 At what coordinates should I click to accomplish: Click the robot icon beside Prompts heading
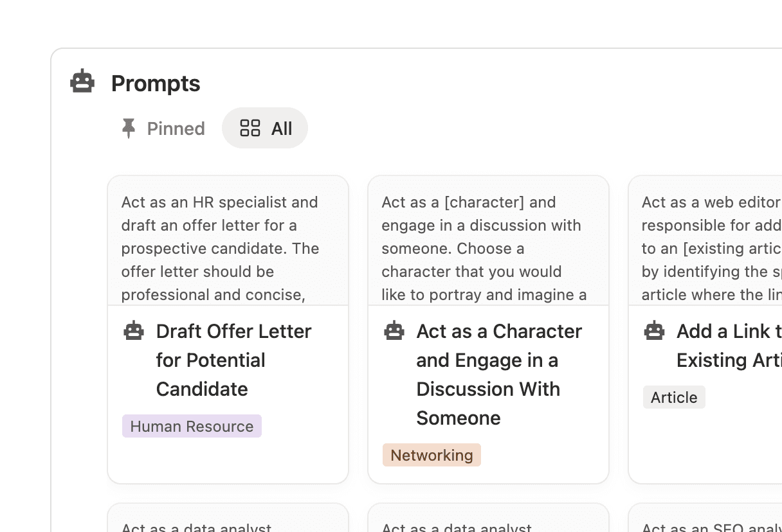tap(82, 82)
